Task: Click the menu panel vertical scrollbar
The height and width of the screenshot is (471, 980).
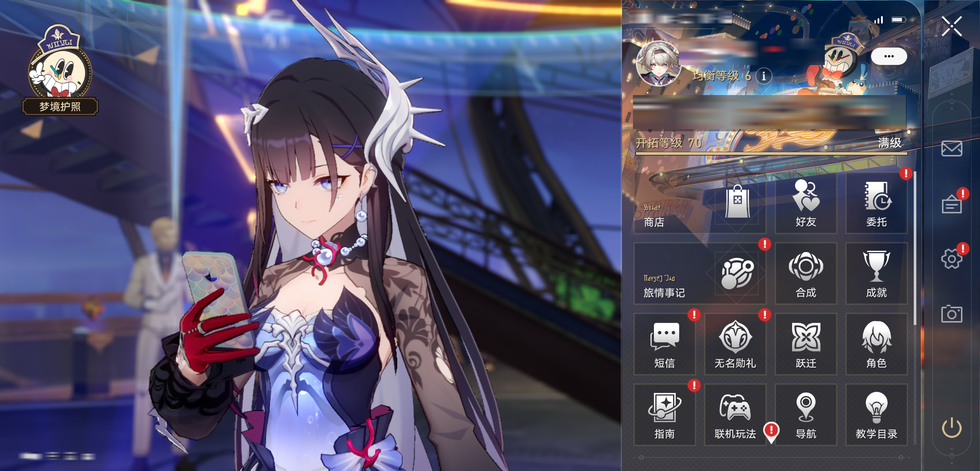Action: pos(915,249)
